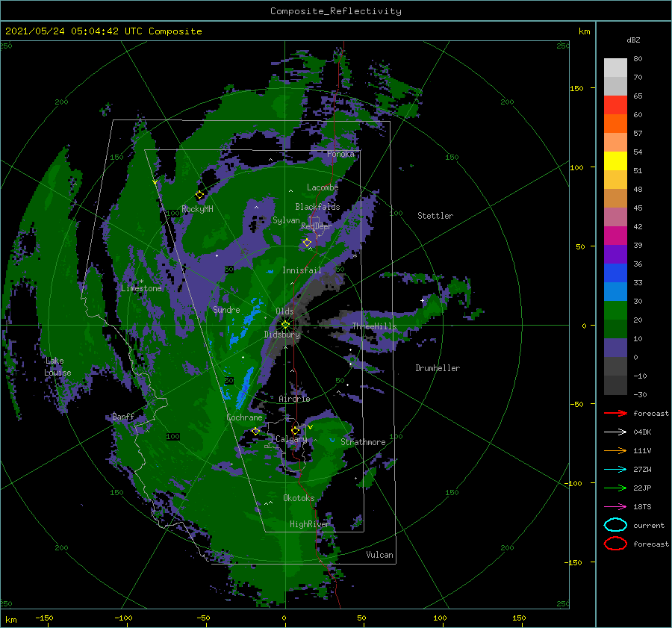Click the white 04DK arrow icon

(x=615, y=432)
